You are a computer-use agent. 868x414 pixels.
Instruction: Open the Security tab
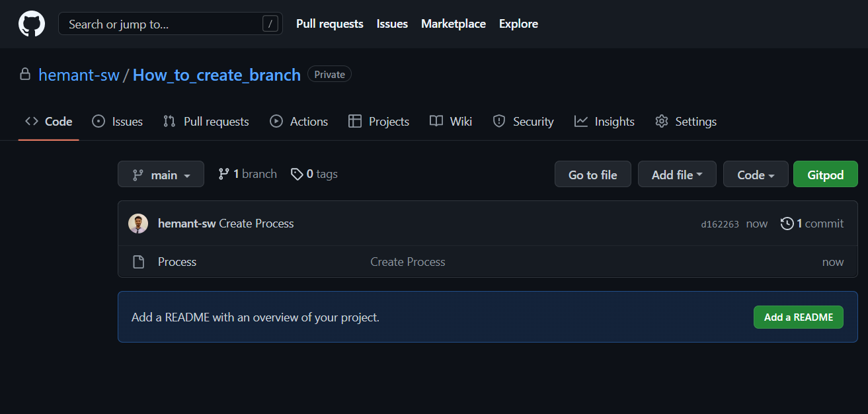click(523, 122)
